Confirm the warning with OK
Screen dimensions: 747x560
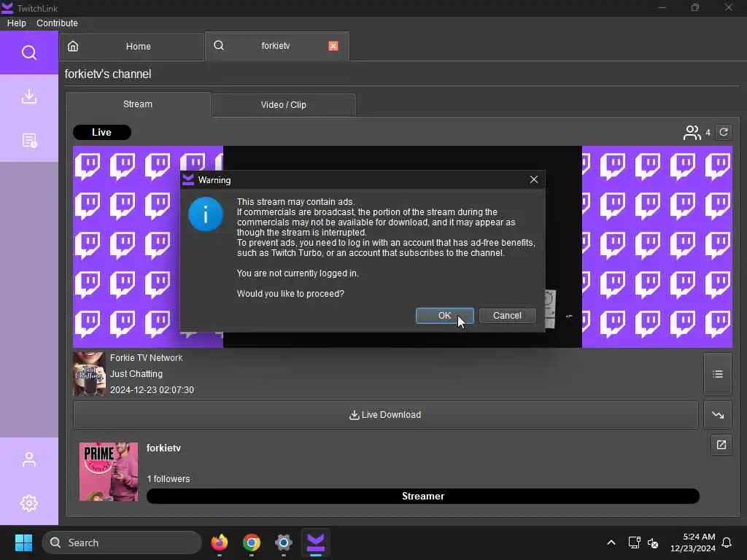pos(444,316)
